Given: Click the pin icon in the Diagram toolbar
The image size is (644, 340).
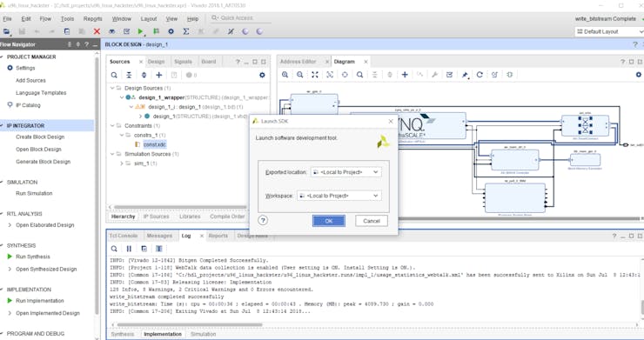Looking at the screenshot, I should (465, 74).
